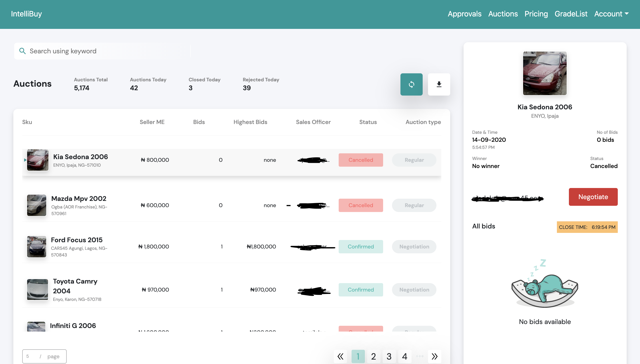
Task: Go to next pages double-chevron icon
Action: [434, 356]
